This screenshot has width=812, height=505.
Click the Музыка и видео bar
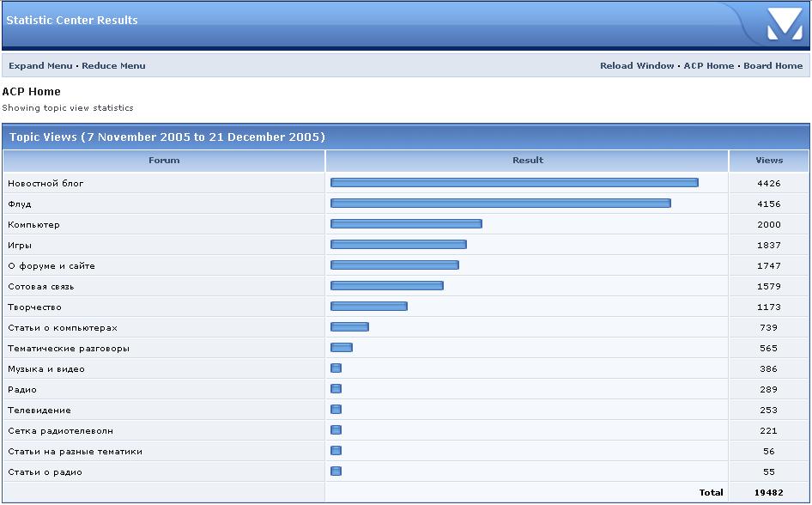pos(336,368)
